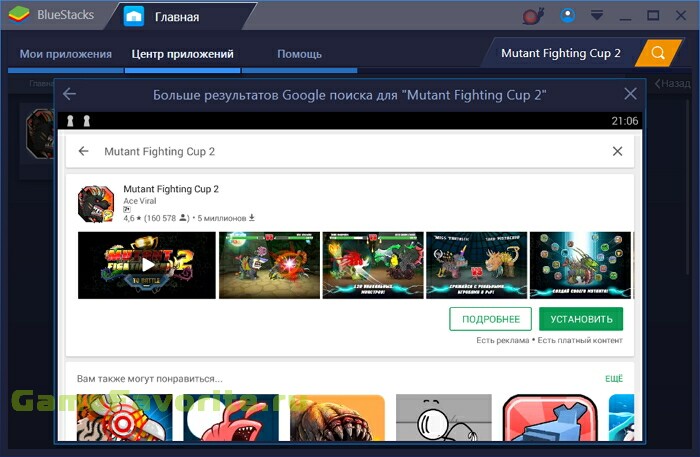
Task: Click the ПОДРОБНЕЕ button
Action: coord(491,319)
